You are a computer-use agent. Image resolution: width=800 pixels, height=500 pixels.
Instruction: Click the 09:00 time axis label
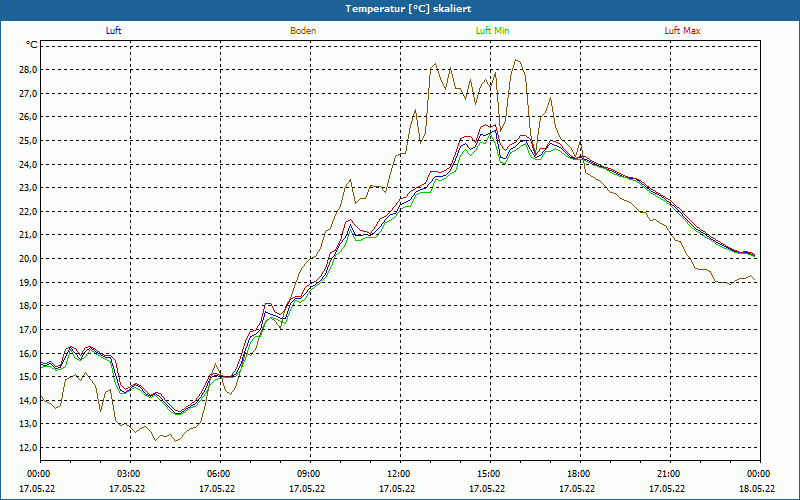coord(309,474)
